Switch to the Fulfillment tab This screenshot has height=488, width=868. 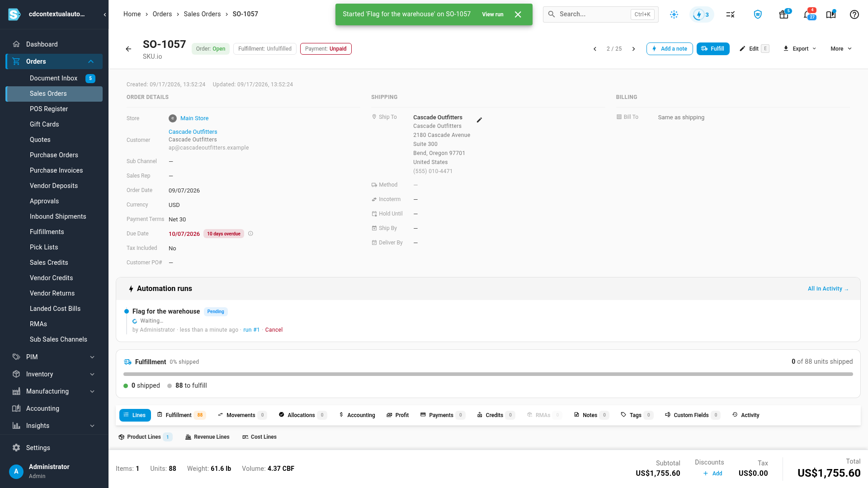(x=181, y=415)
